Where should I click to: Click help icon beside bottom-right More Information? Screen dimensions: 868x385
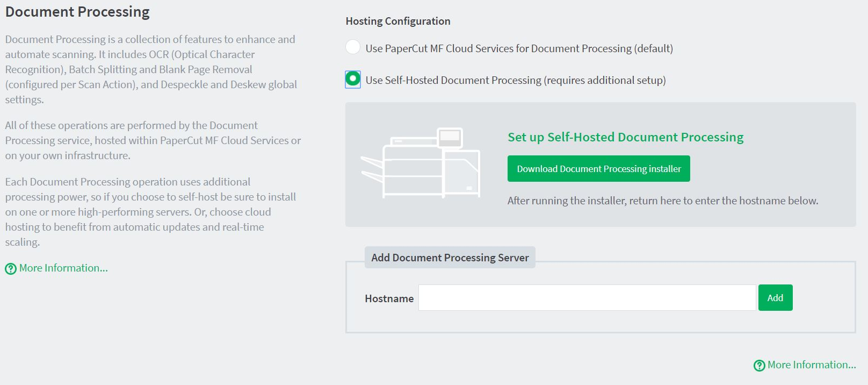click(759, 366)
